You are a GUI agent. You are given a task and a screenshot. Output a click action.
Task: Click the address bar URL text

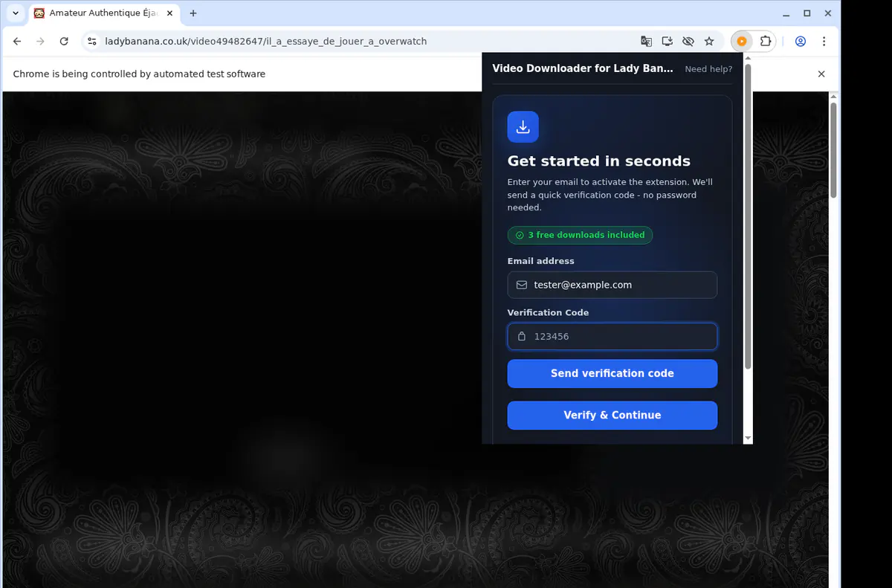click(x=266, y=42)
